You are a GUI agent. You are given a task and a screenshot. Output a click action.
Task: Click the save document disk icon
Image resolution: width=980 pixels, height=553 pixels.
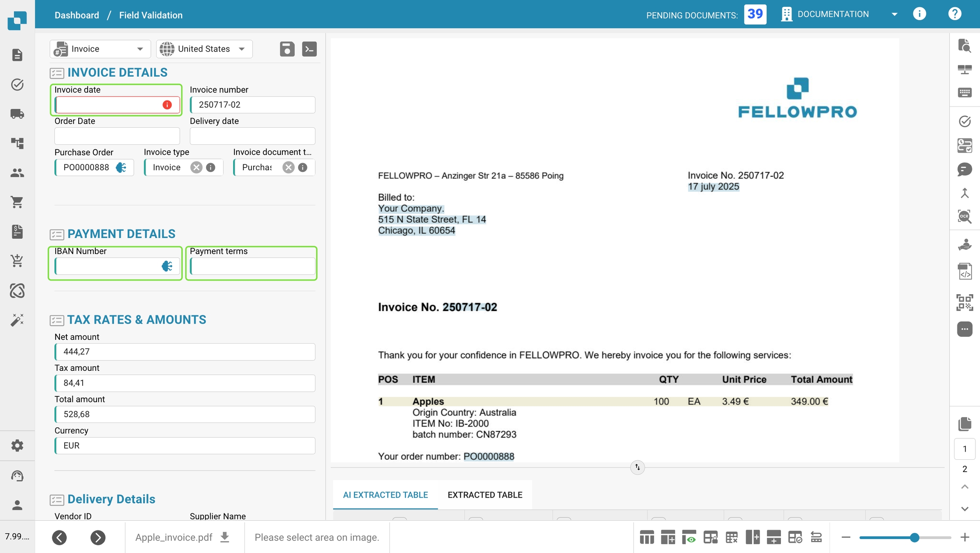(287, 49)
